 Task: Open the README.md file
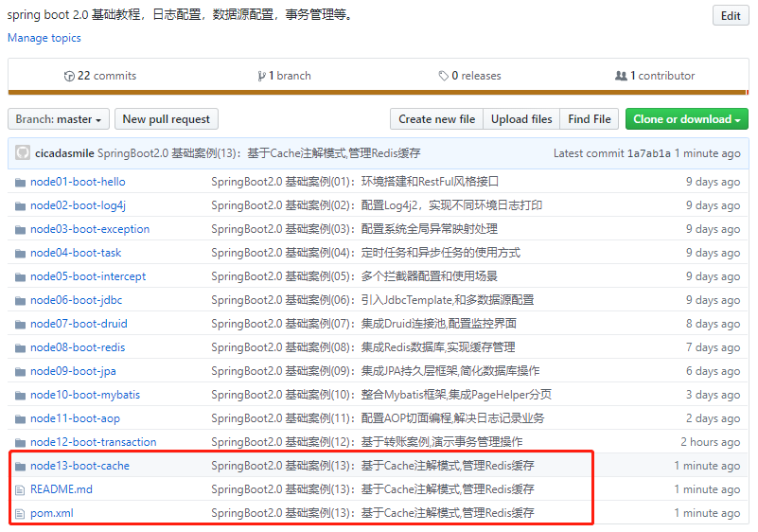(62, 490)
